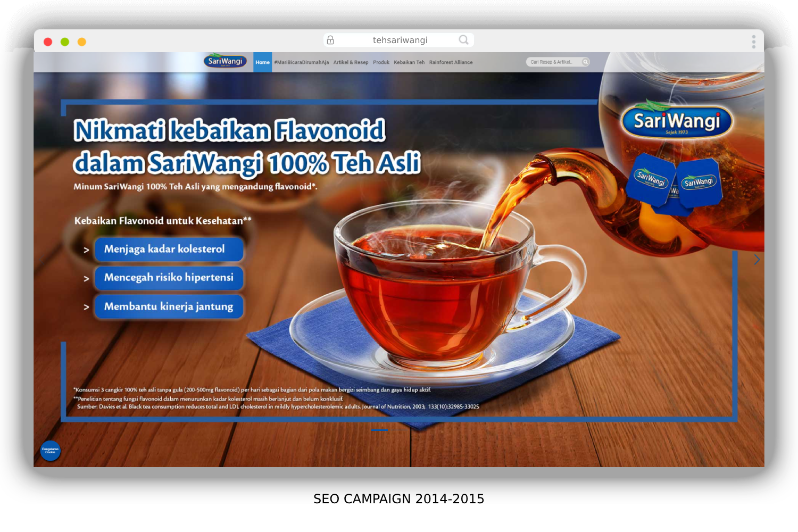The height and width of the screenshot is (532, 798).
Task: Open the #MariBicaraDirumahAja menu item
Action: (302, 62)
